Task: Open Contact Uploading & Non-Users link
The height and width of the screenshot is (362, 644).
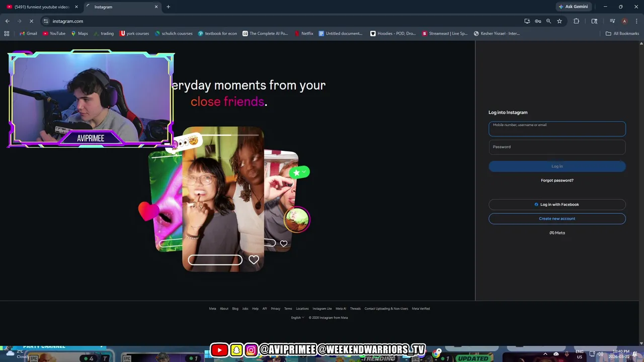Action: (386, 309)
